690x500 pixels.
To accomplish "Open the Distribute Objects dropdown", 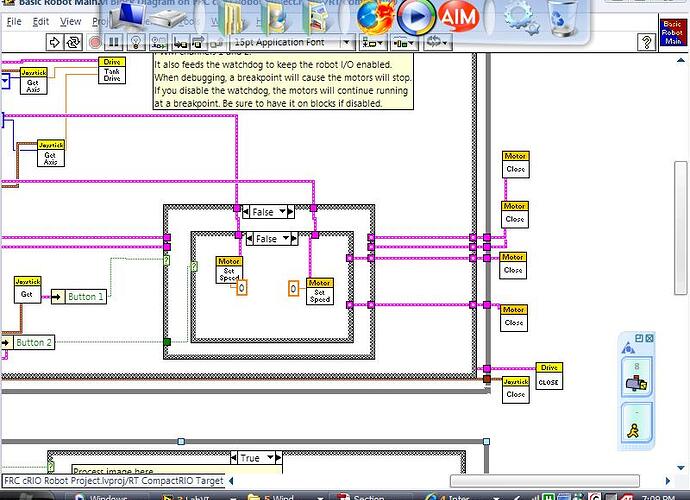I will click(x=404, y=43).
